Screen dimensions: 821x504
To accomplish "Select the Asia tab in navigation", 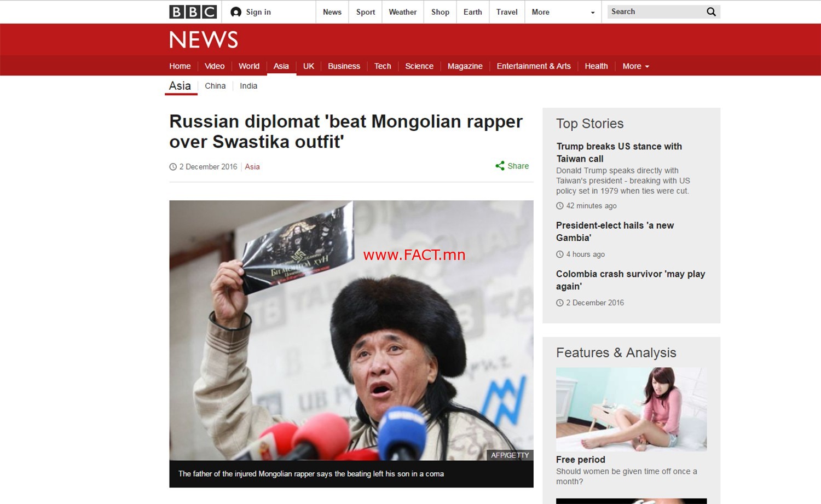I will point(281,66).
